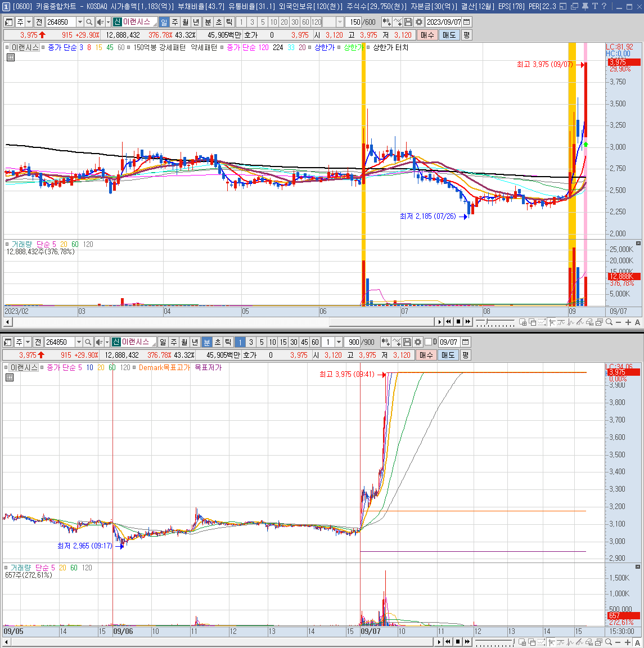Image resolution: width=644 pixels, height=648 pixels.
Task: Click the speaker icon in upper toolbar
Action: 100,22
